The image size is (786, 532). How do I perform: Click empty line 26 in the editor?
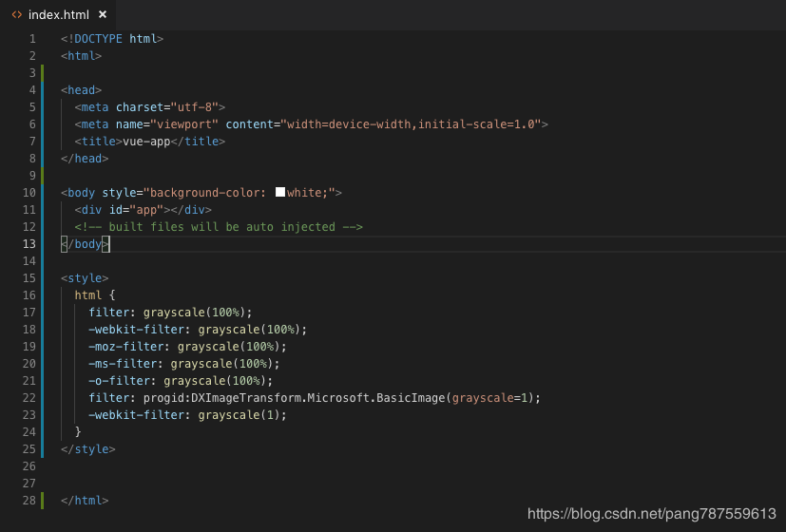(421, 466)
